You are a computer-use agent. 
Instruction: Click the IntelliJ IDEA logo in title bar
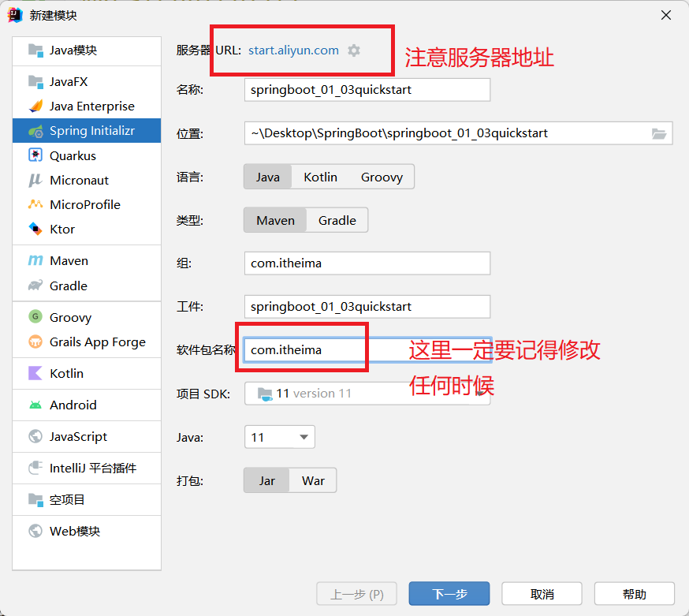(15, 15)
